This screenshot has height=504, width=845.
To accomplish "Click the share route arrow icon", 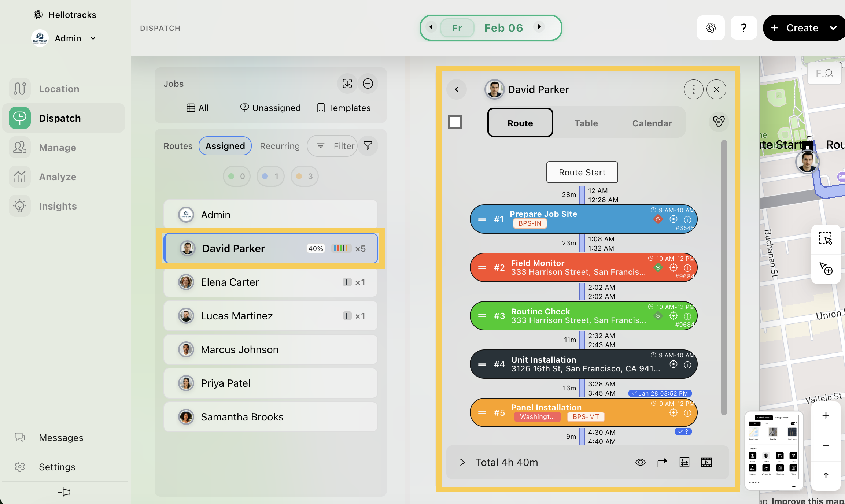I will point(662,462).
